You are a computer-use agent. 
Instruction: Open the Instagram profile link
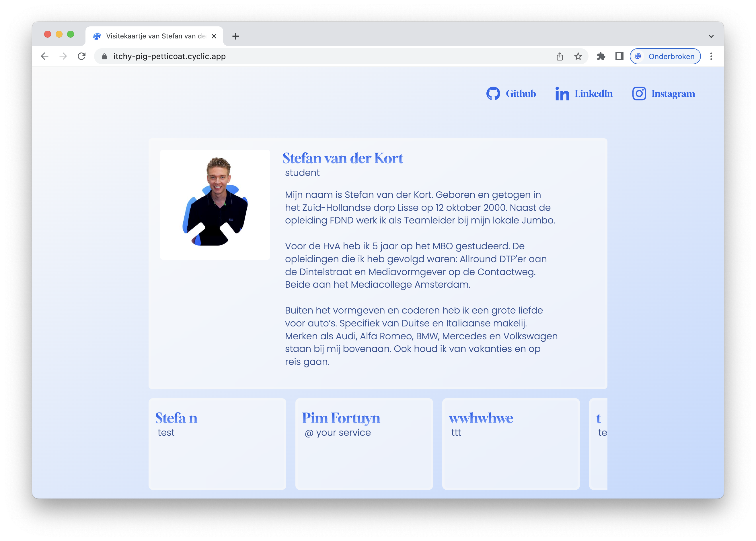(664, 94)
